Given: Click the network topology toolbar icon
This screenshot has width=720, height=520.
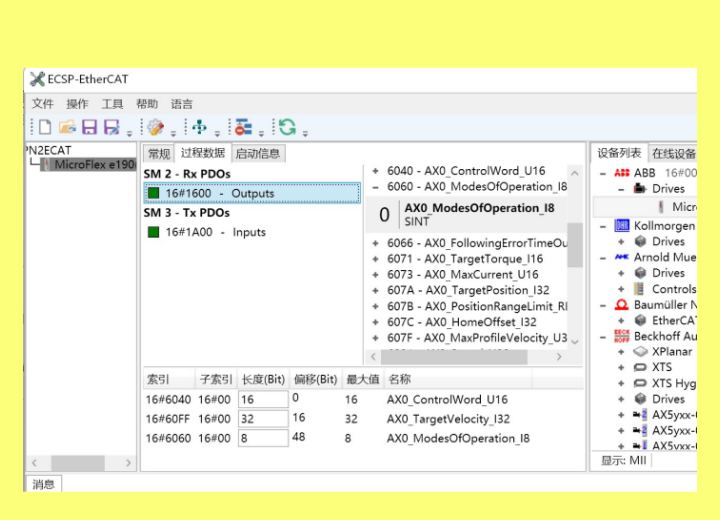Looking at the screenshot, I should pyautogui.click(x=199, y=127).
